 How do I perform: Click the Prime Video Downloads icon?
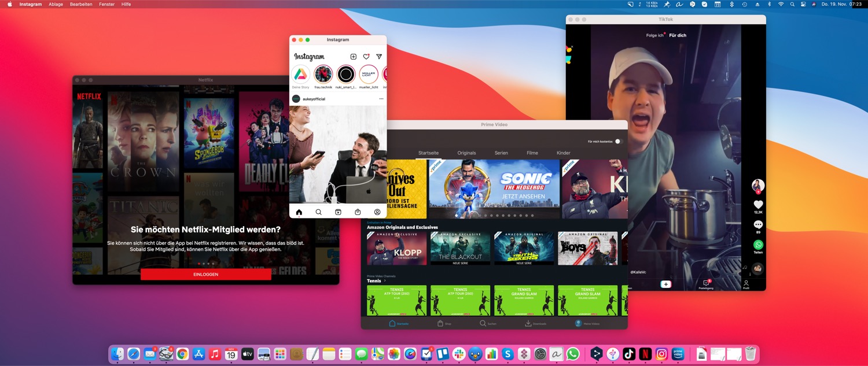[528, 323]
